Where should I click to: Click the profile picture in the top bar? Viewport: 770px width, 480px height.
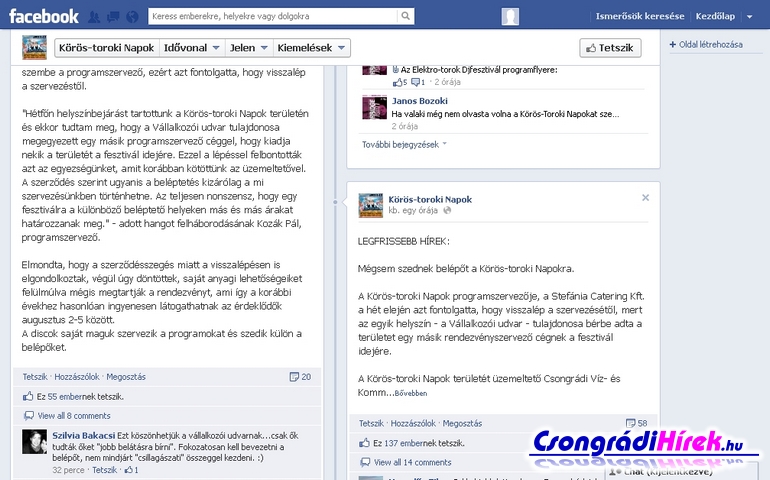510,16
